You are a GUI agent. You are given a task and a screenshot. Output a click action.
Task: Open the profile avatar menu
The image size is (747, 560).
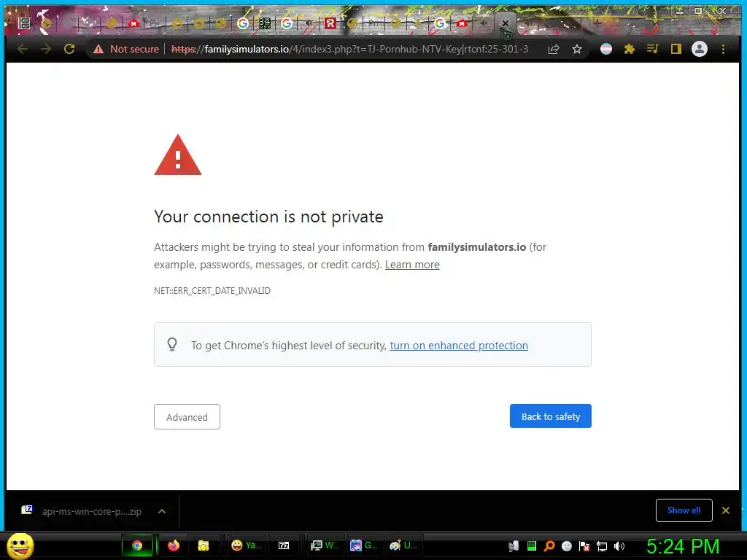tap(700, 49)
